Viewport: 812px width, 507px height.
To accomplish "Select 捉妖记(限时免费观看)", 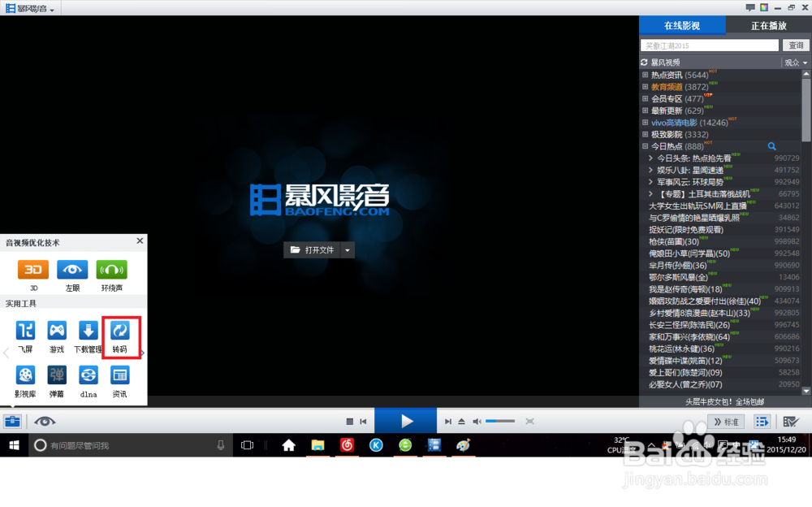I will 686,230.
